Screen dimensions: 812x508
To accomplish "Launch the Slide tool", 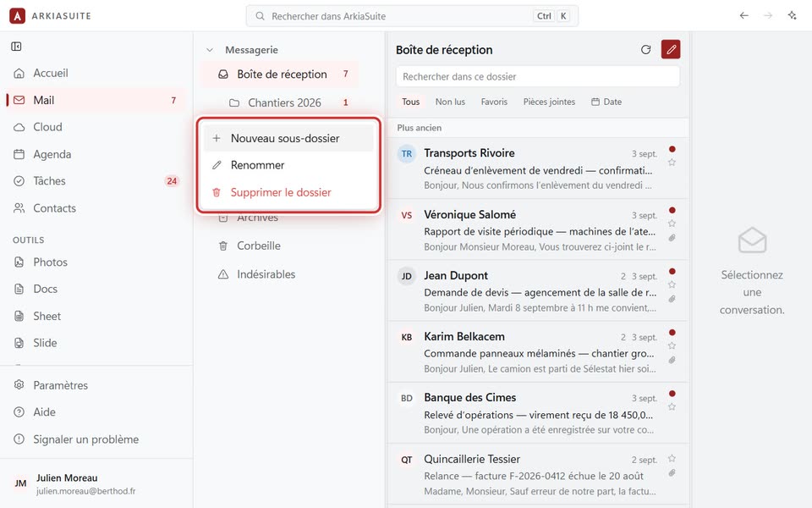I will point(96,343).
